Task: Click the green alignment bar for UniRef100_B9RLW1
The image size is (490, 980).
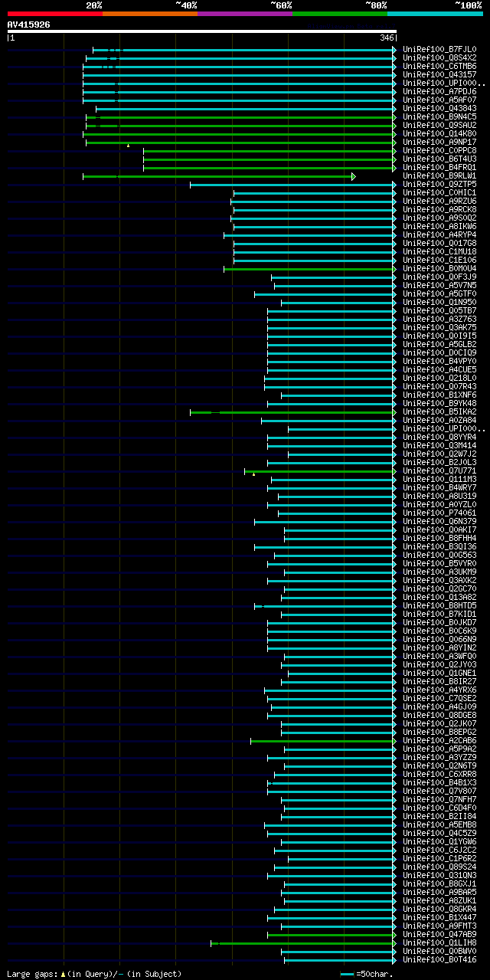Action: point(217,176)
